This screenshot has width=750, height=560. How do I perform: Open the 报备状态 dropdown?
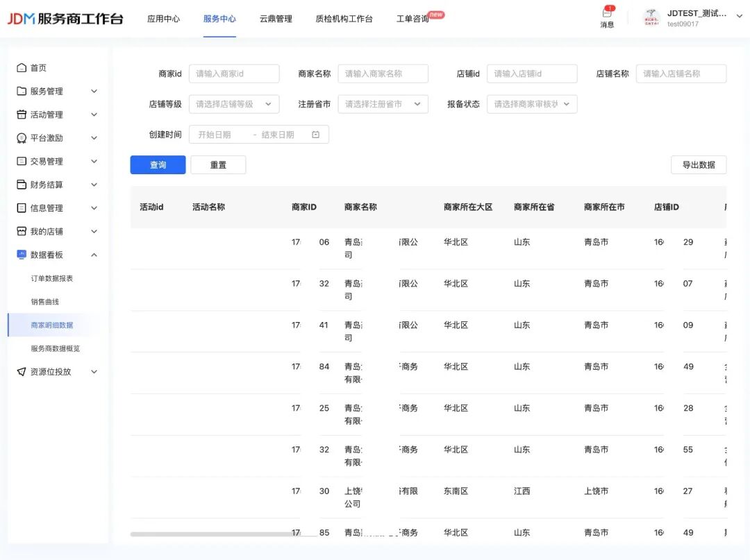(531, 104)
